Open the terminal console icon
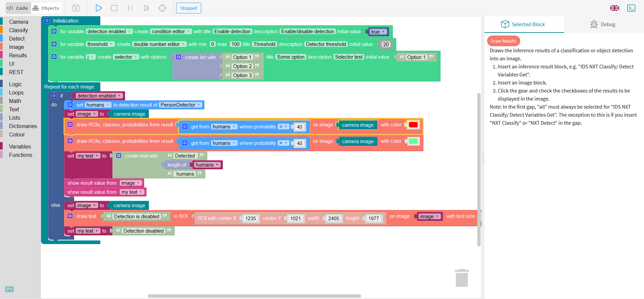 pyautogui.click(x=631, y=8)
